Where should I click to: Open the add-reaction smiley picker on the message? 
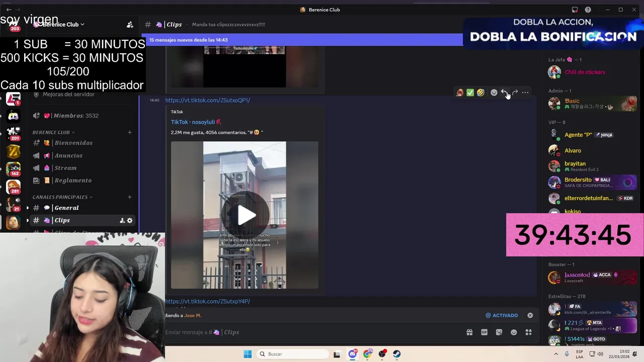click(x=494, y=93)
